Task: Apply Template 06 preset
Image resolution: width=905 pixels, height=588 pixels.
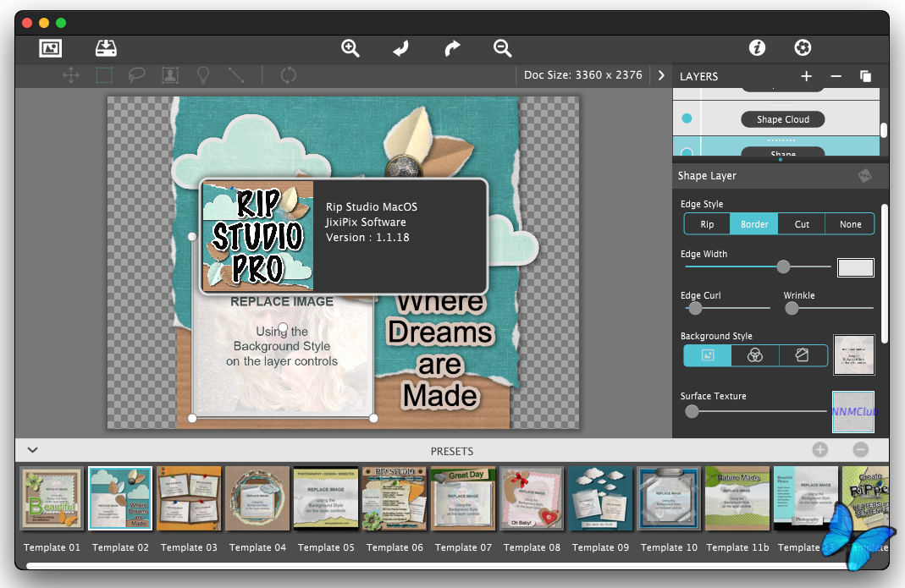Action: pos(395,498)
